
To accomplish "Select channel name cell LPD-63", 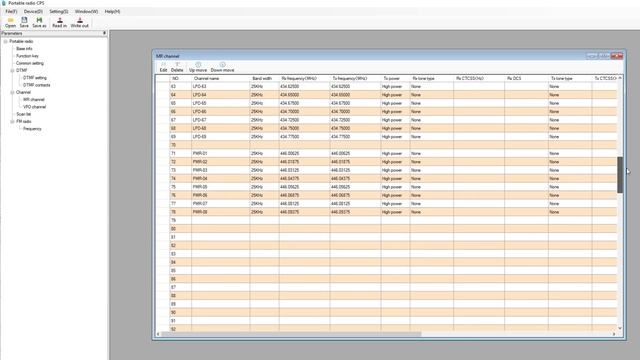I will [220, 87].
